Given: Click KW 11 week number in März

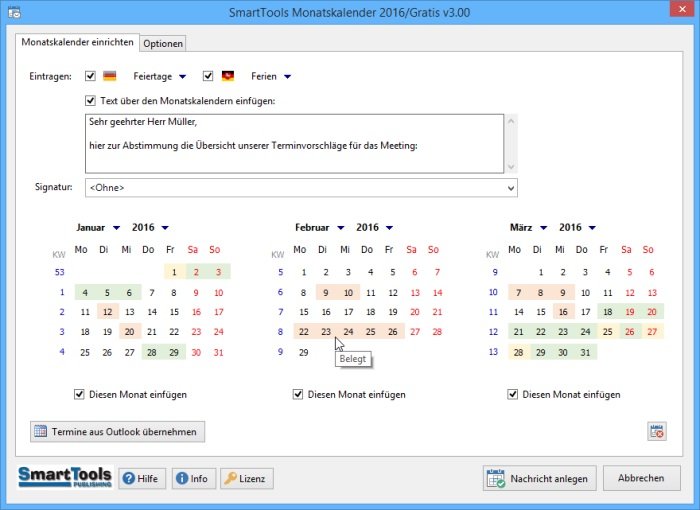Looking at the screenshot, I should 493,312.
